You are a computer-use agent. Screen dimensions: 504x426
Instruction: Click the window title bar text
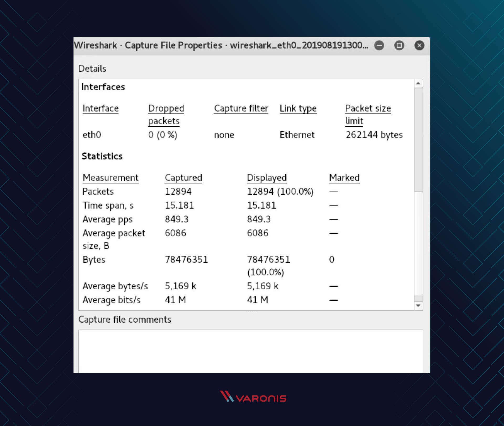click(221, 45)
